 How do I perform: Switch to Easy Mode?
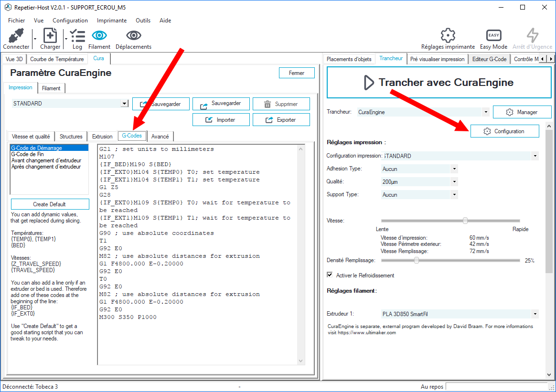click(x=493, y=36)
